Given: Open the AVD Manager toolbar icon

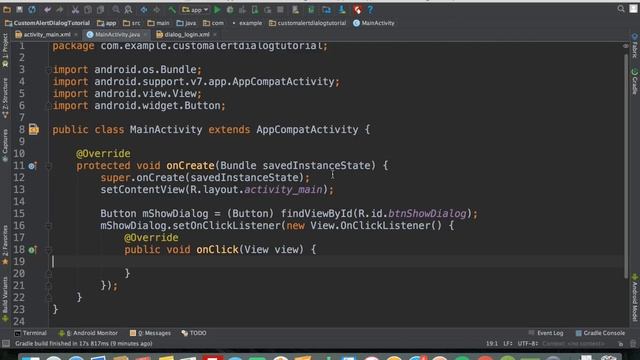Looking at the screenshot, I should [x=296, y=9].
